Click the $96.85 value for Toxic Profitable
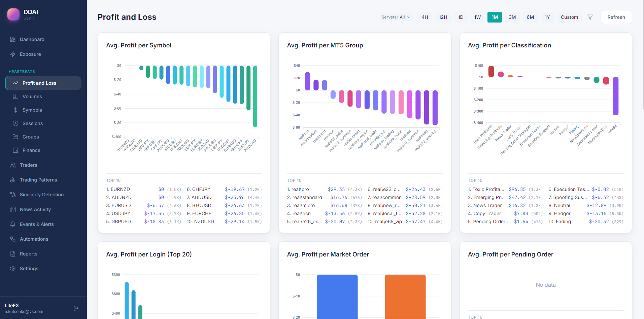Viewport: 644px width, 319px height. pos(517,189)
